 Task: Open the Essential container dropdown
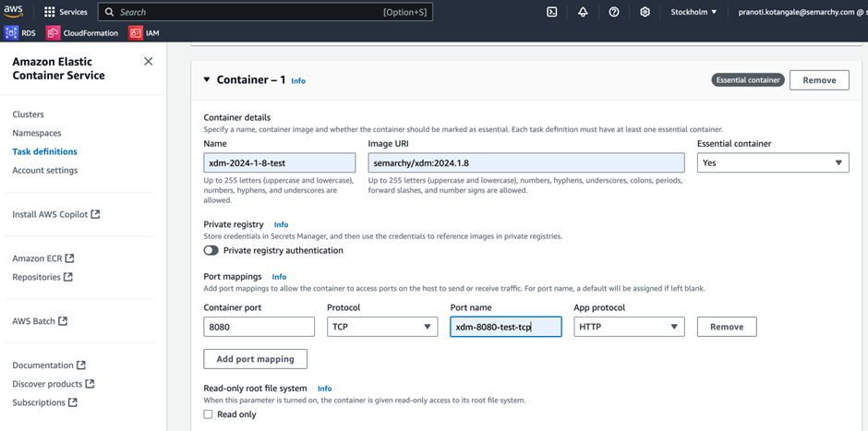773,162
